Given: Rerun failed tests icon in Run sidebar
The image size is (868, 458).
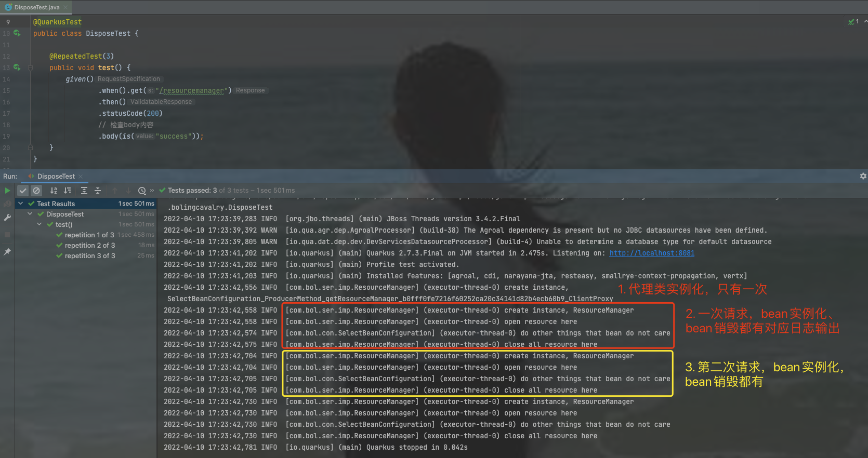Looking at the screenshot, I should (x=7, y=204).
